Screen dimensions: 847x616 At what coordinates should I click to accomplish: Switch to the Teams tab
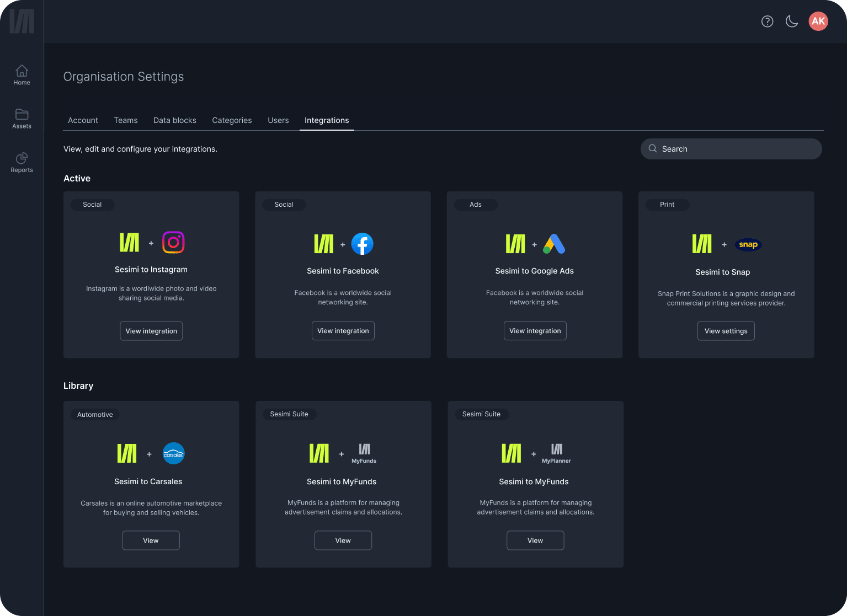point(126,120)
